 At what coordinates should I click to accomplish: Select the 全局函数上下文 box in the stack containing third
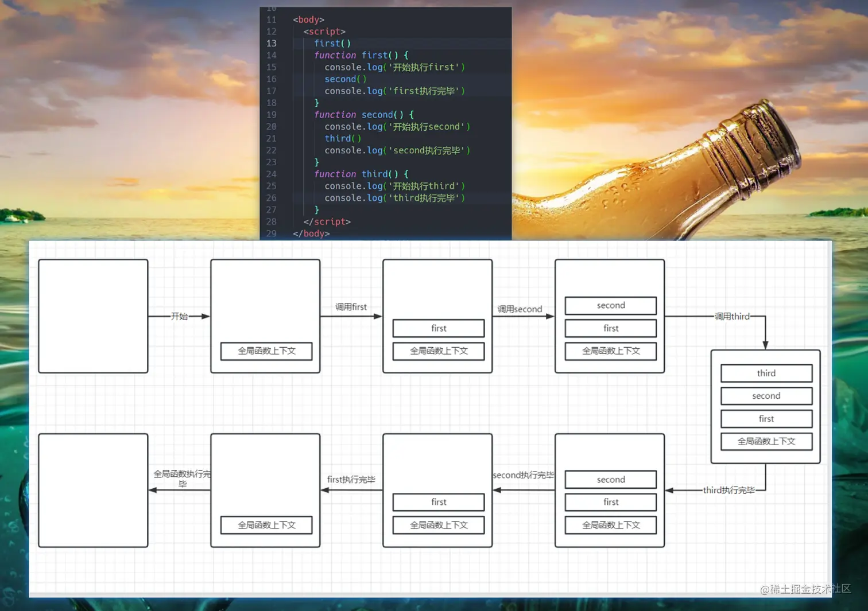(x=766, y=441)
